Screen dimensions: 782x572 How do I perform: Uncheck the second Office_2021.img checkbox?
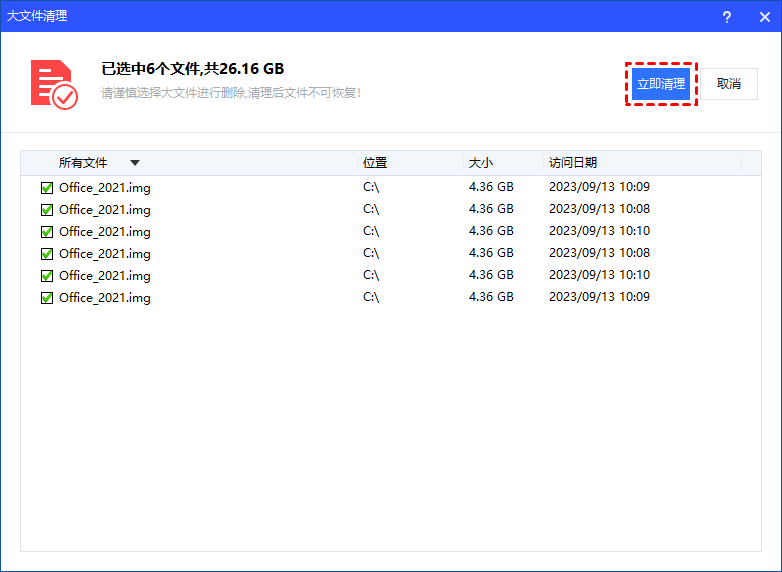point(47,210)
